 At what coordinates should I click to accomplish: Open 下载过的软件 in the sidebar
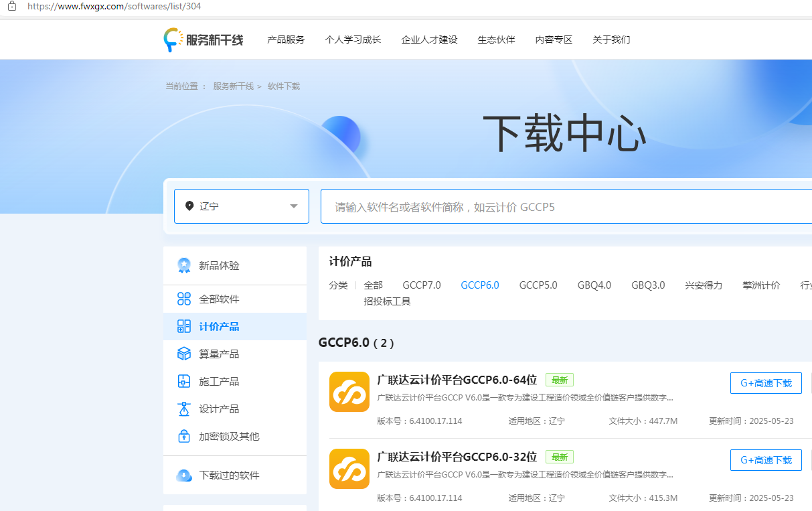coord(235,476)
